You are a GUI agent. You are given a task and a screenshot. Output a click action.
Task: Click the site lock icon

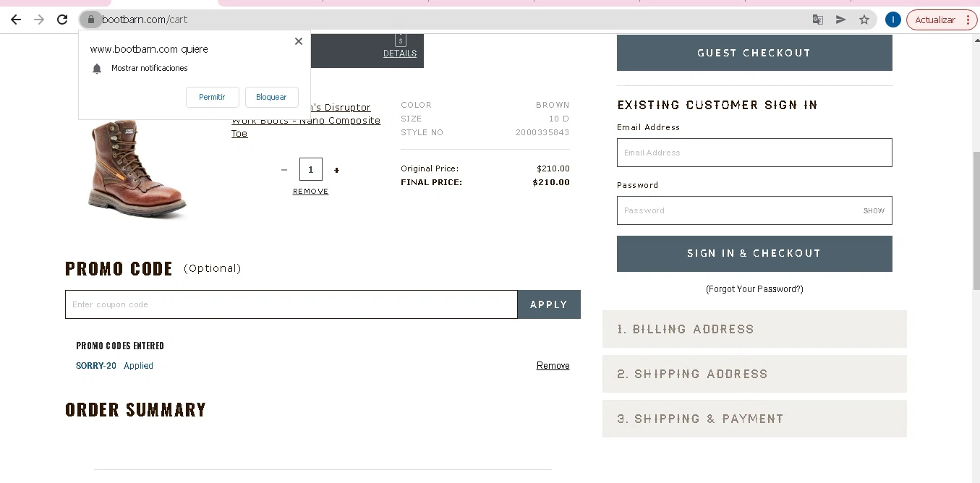click(x=90, y=20)
